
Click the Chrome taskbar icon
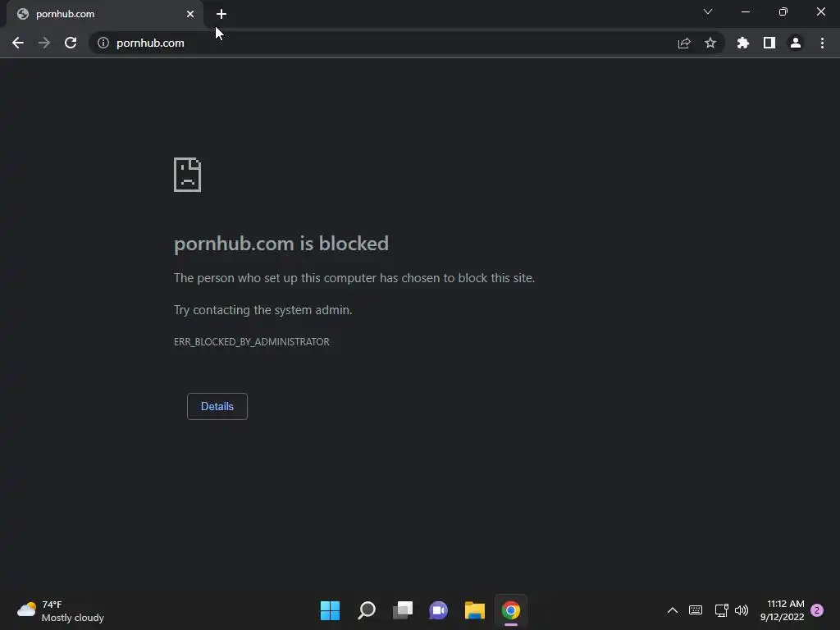511,610
